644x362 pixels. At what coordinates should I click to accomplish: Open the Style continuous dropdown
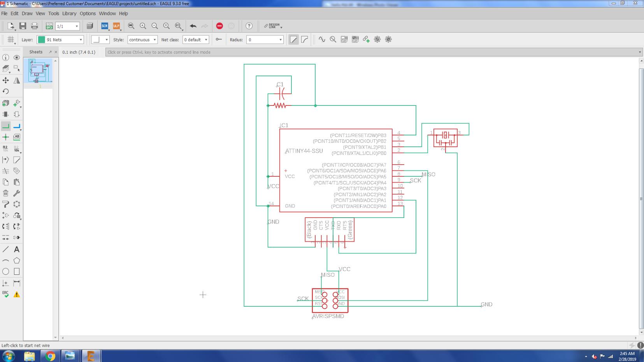(142, 40)
